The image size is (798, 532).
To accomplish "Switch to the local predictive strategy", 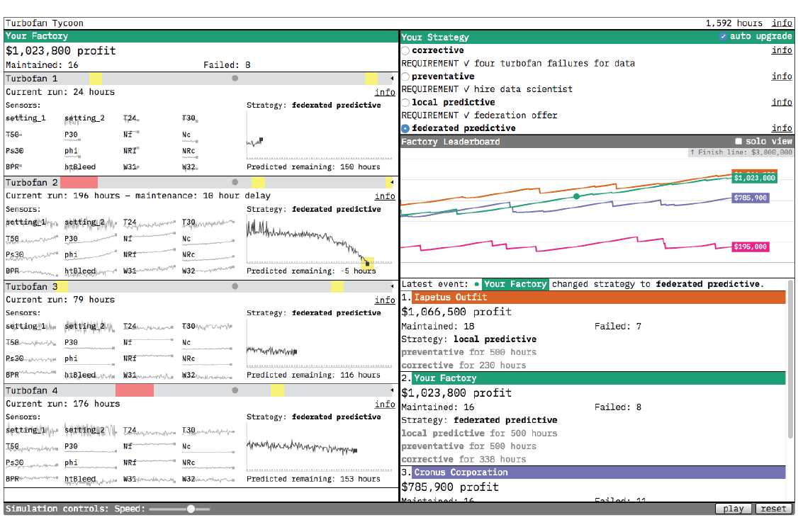I will 405,102.
